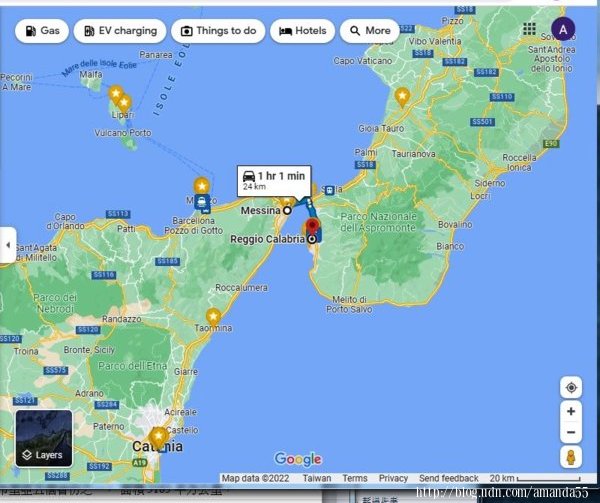Click the ferry icon near Milazzo

[x=203, y=202]
